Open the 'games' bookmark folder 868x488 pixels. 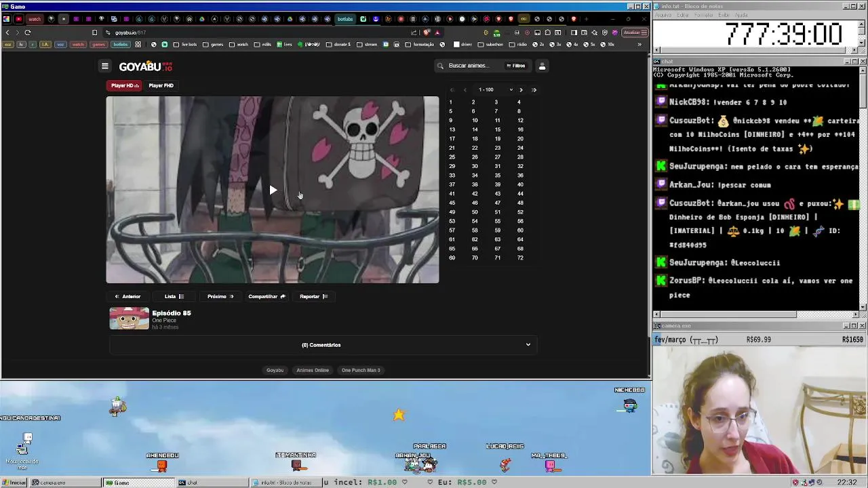pyautogui.click(x=214, y=45)
